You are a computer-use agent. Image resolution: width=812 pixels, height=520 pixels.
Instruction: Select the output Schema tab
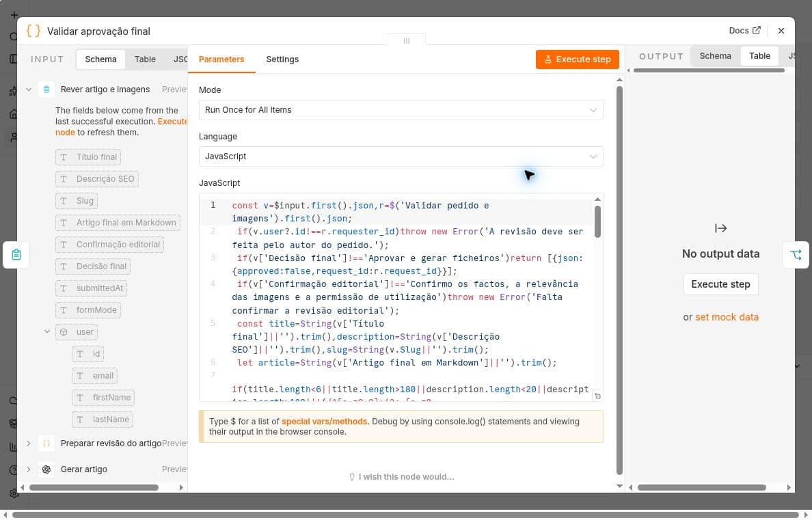tap(715, 56)
